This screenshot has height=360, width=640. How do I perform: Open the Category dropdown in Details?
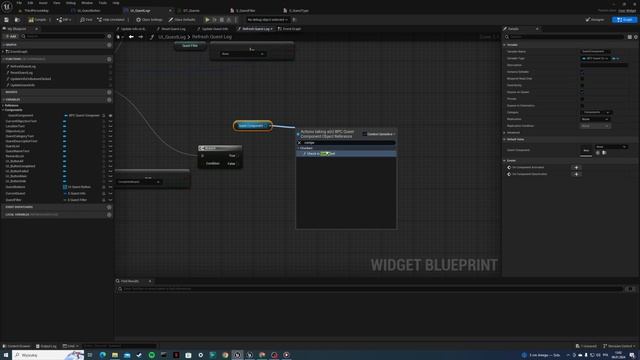pos(596,112)
